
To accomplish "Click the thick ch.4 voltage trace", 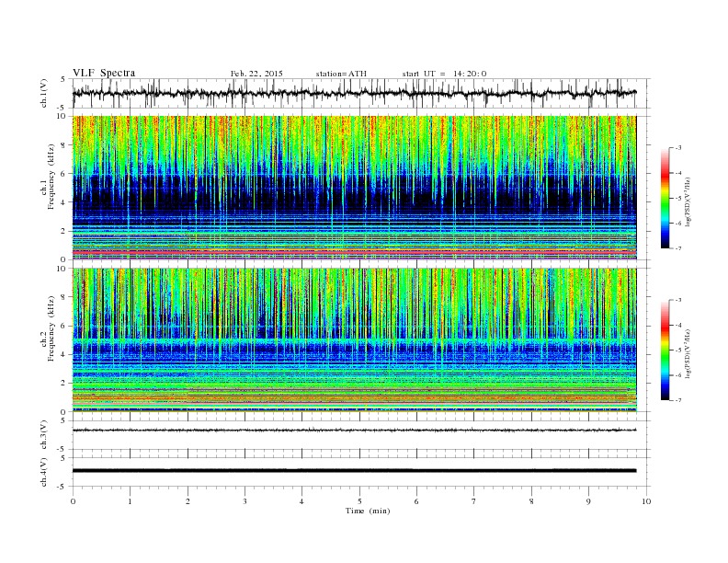I will (x=354, y=471).
